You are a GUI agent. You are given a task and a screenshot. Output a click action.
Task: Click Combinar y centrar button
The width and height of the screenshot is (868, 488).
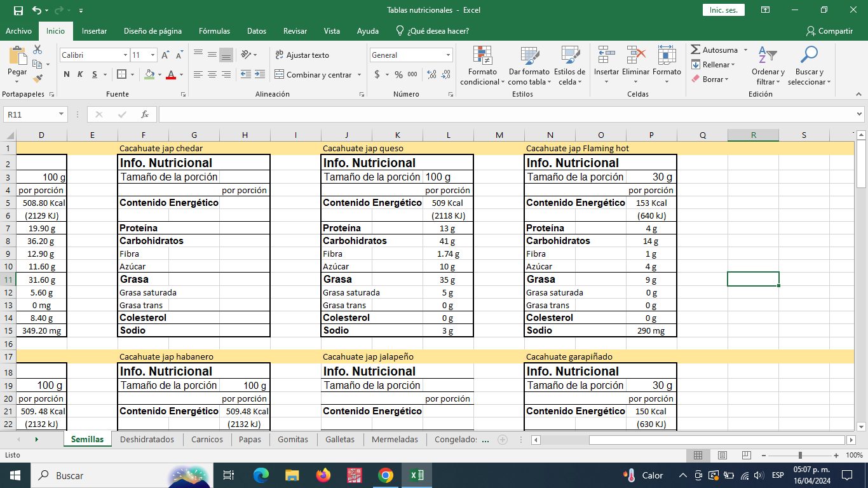(313, 74)
